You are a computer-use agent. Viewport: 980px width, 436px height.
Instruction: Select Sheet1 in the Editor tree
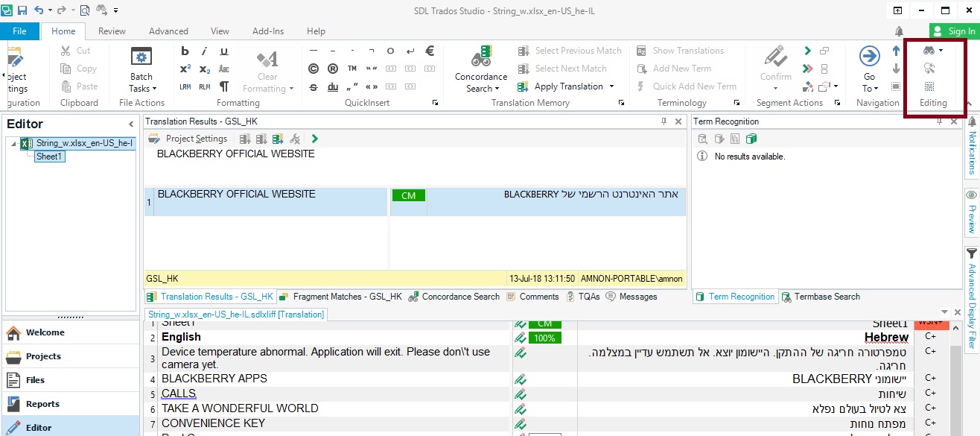click(x=50, y=157)
